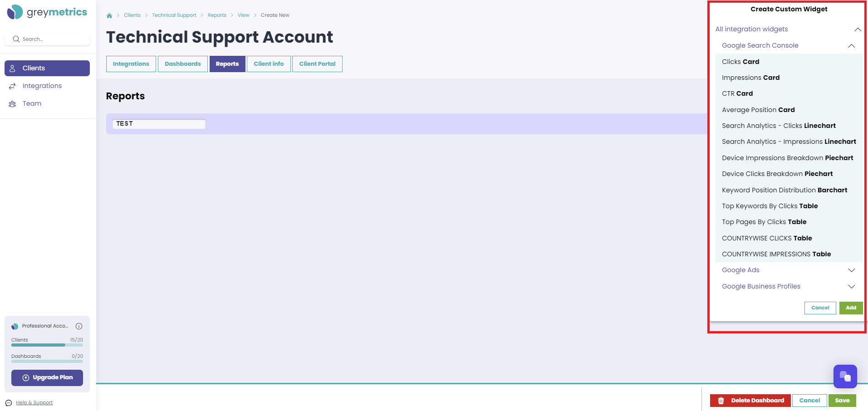Click the Delete Dashboard button
This screenshot has height=411, width=868.
pos(750,401)
